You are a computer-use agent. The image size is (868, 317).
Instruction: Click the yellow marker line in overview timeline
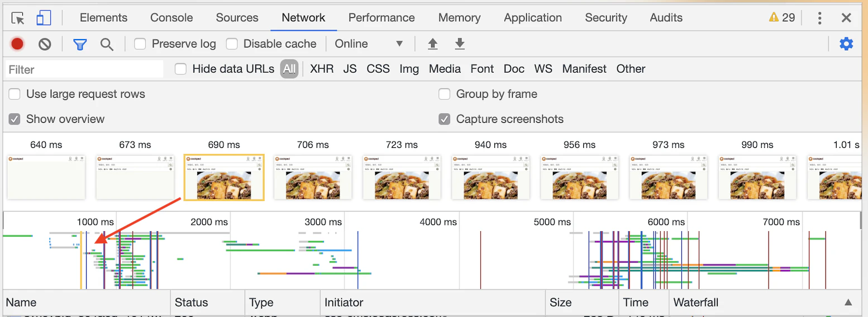point(81,260)
